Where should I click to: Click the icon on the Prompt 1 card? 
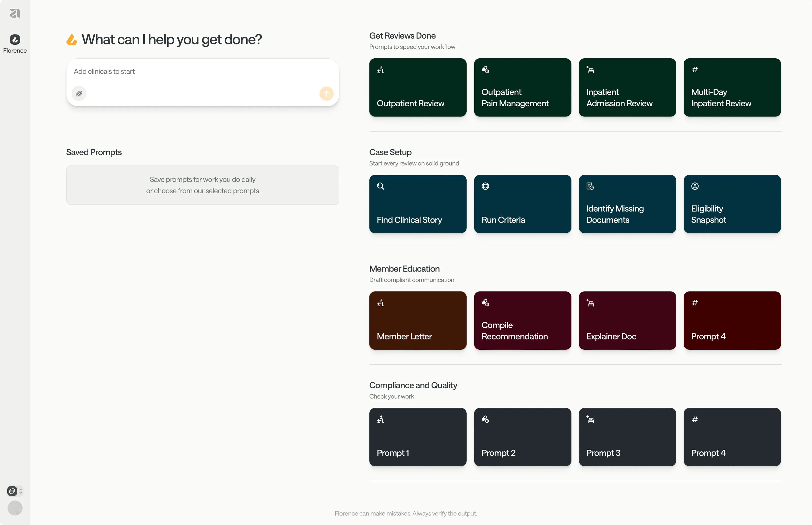[380, 419]
